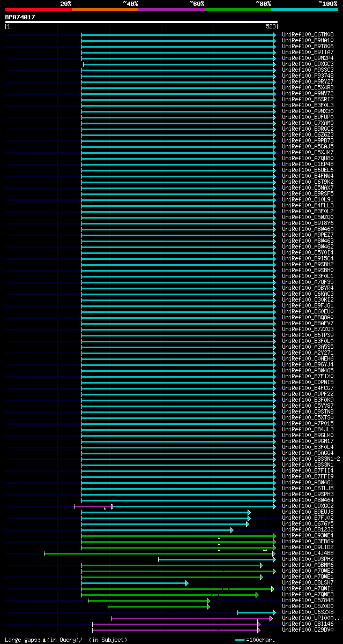Select the label UniRef100_Q60EU0

coord(308,311)
